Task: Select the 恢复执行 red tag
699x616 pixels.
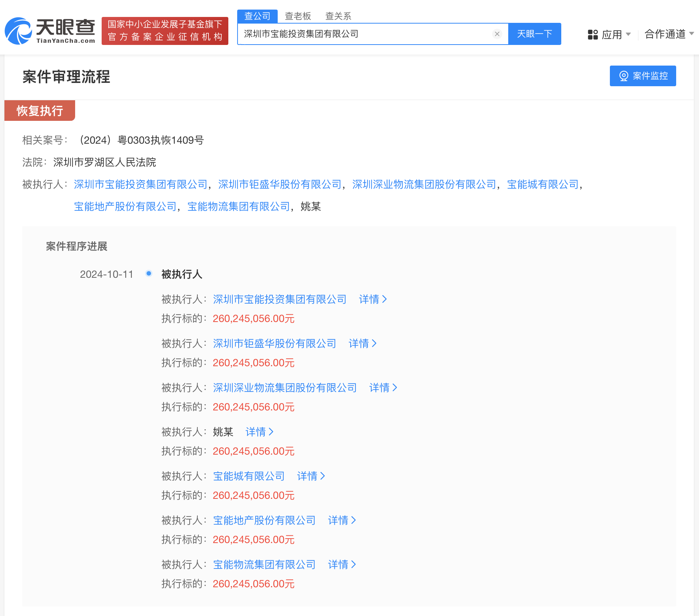Action: (x=40, y=111)
